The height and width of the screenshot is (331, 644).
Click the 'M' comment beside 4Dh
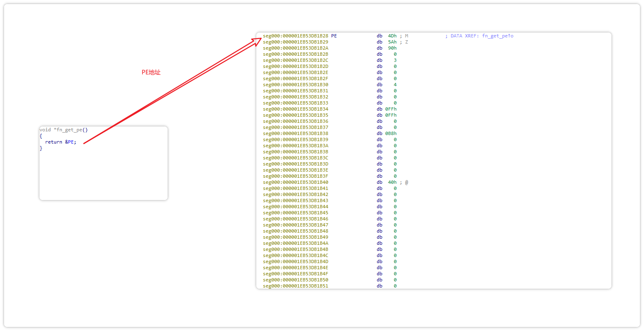coord(406,36)
